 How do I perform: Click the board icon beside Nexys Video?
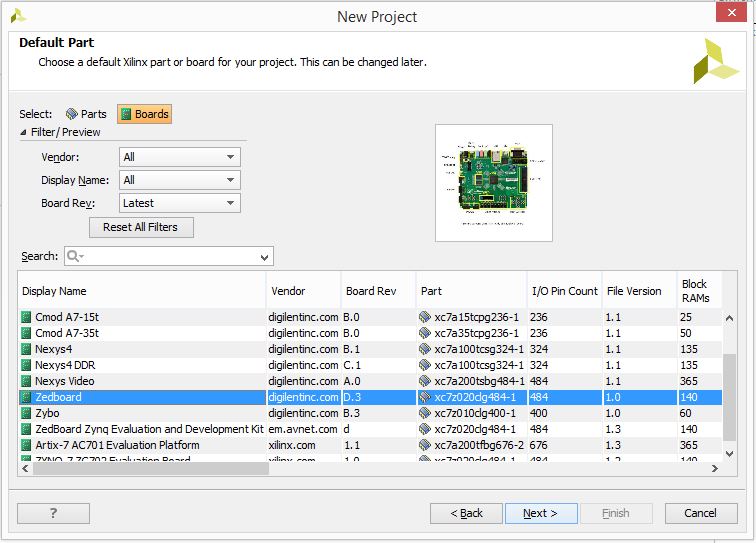tap(26, 381)
